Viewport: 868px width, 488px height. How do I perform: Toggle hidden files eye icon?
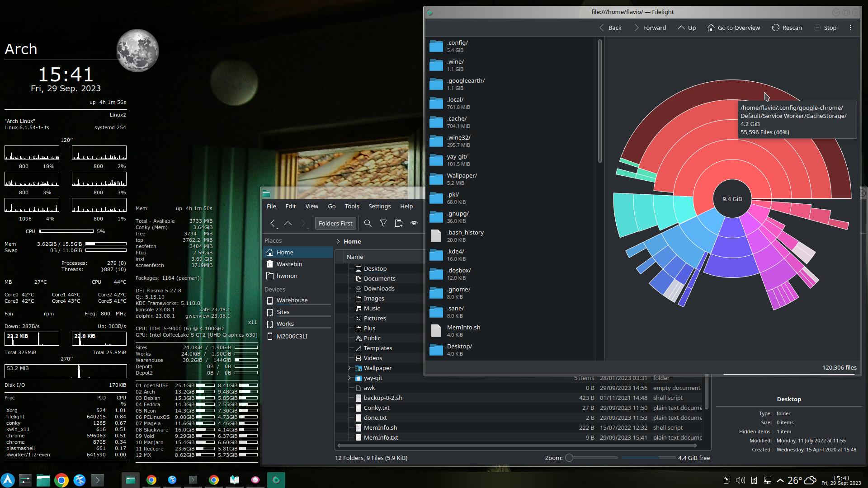[x=414, y=223]
